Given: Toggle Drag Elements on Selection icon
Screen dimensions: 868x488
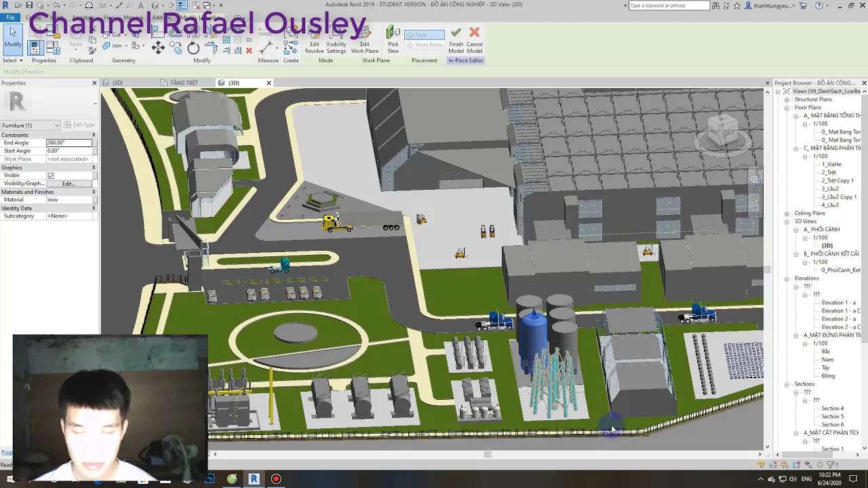Looking at the screenshot, I should click(809, 465).
